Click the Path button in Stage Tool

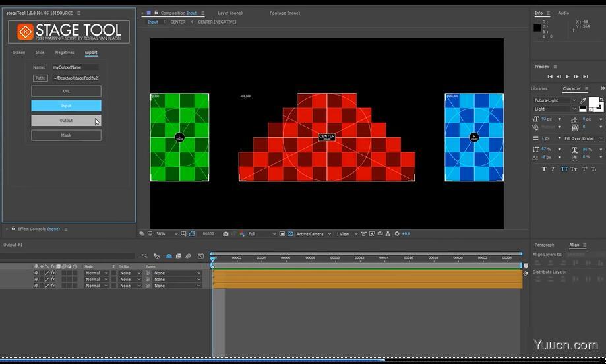point(40,78)
